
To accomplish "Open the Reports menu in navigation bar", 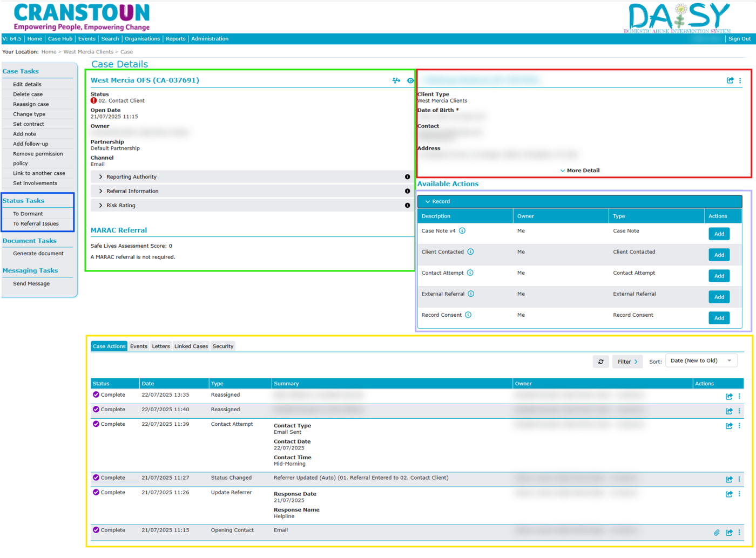I will [175, 39].
